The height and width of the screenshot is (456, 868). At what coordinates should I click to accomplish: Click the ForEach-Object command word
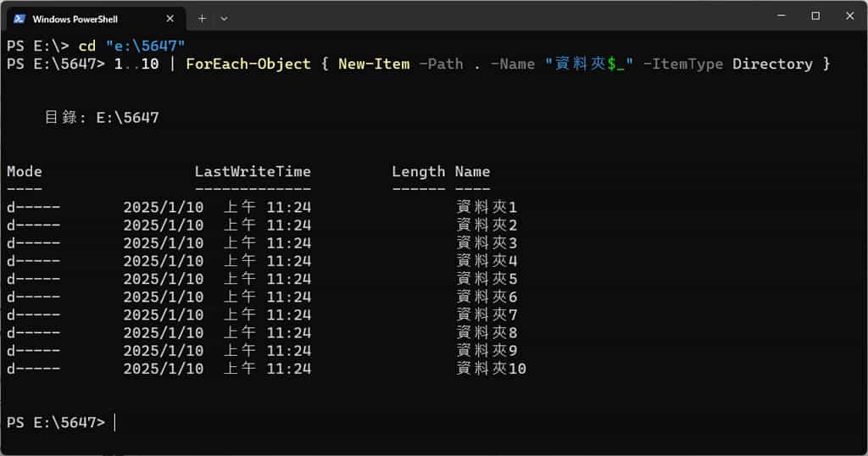point(248,64)
